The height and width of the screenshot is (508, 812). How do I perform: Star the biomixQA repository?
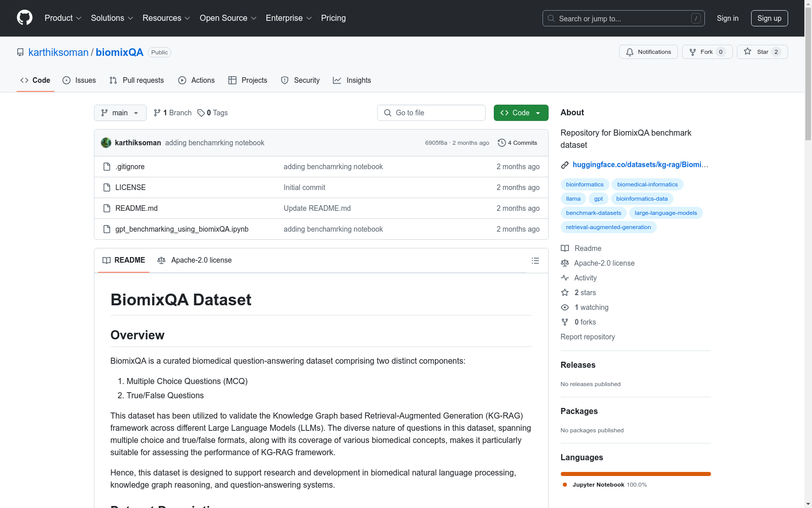tap(762, 52)
